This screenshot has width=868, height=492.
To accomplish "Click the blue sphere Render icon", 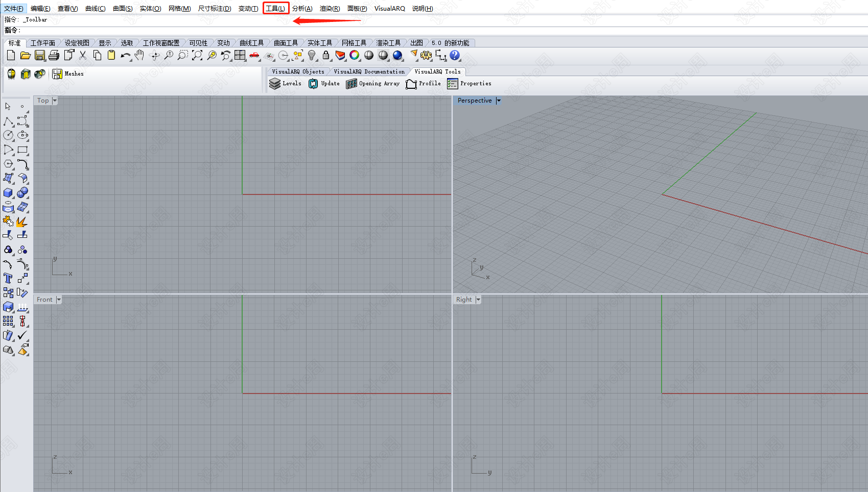I will [x=397, y=55].
